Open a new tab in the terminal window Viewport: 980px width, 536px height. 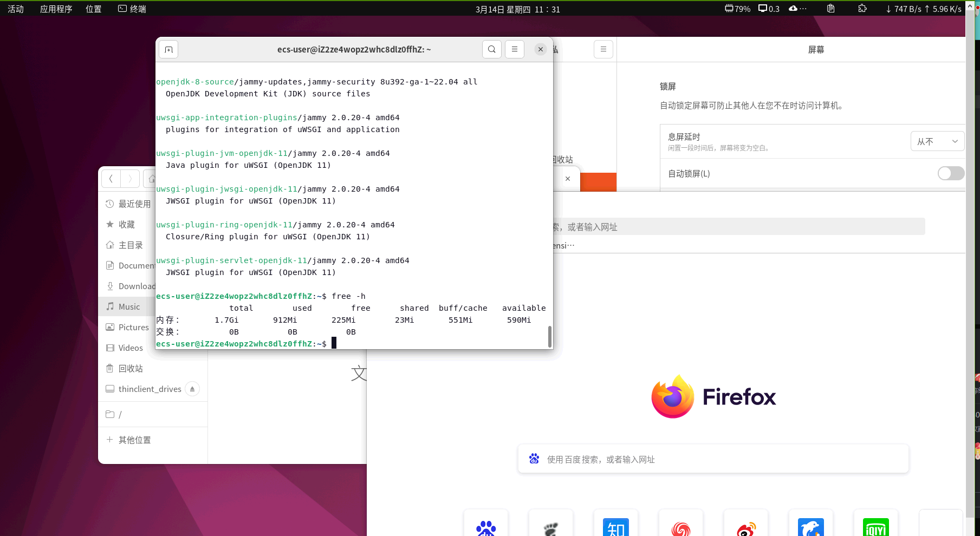pyautogui.click(x=168, y=50)
